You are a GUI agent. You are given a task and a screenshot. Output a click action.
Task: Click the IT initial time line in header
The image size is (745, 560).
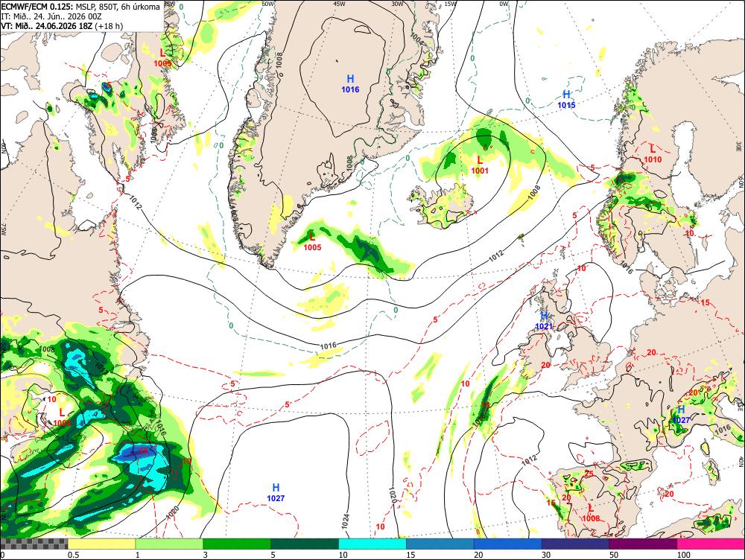tap(51, 16)
